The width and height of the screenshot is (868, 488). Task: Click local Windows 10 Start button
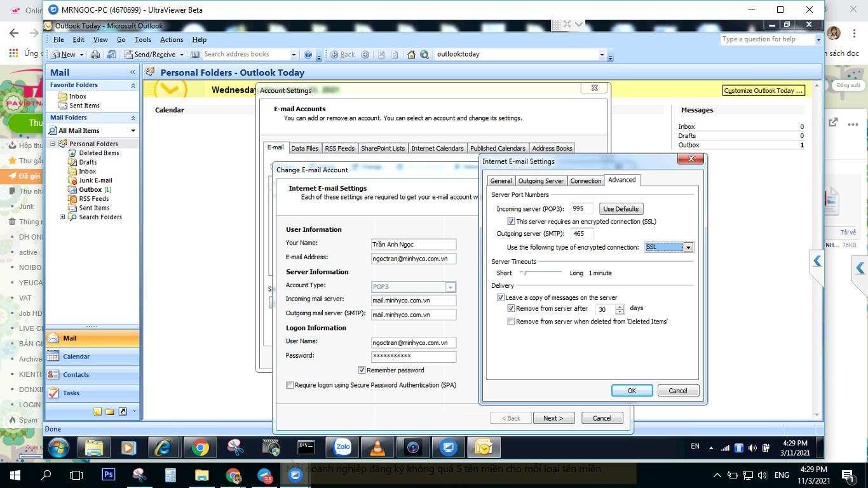coord(15,475)
